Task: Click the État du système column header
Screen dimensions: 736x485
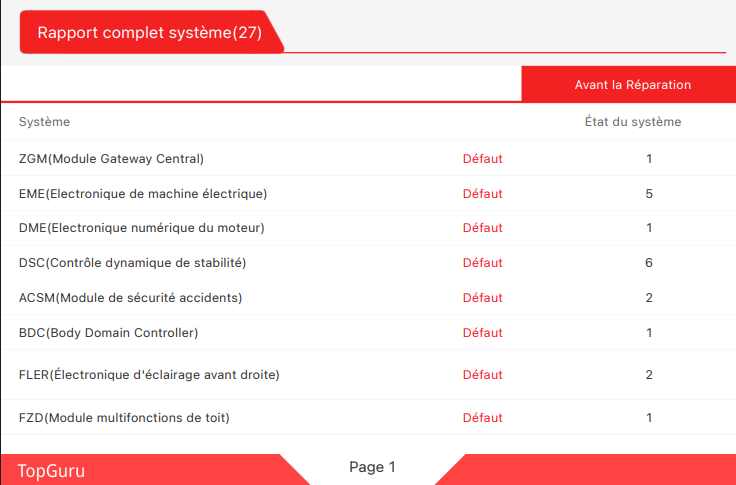Action: 632,122
